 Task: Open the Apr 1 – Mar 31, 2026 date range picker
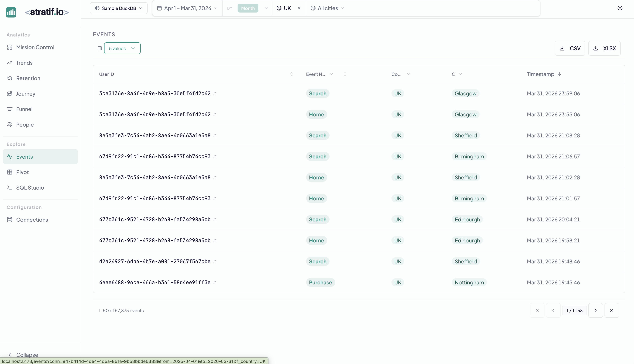[x=187, y=8]
